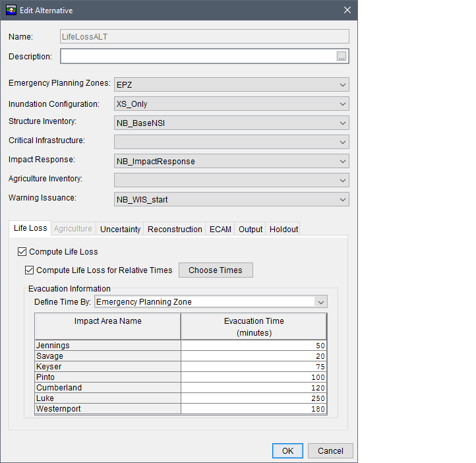476x463 pixels.
Task: Select the Keyser row name cell
Action: [108, 367]
